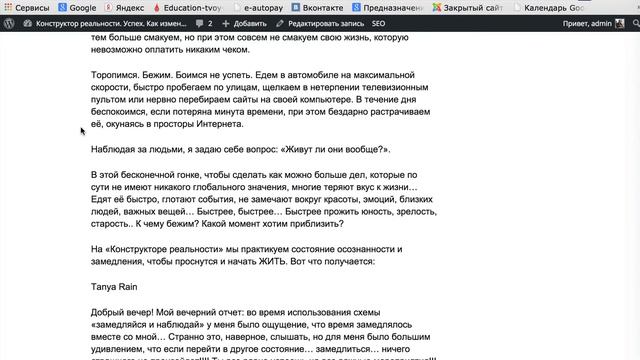
Task: Open the Education-tvoy bookmark
Action: pos(188,8)
